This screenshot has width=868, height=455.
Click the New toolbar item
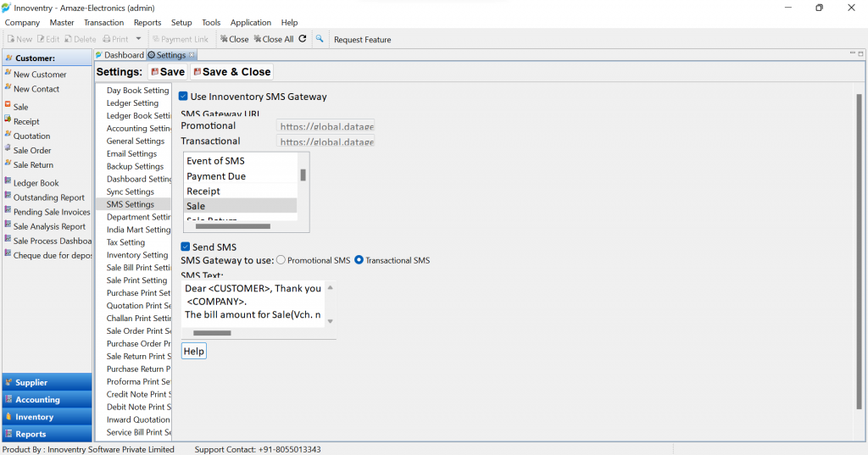click(x=19, y=39)
